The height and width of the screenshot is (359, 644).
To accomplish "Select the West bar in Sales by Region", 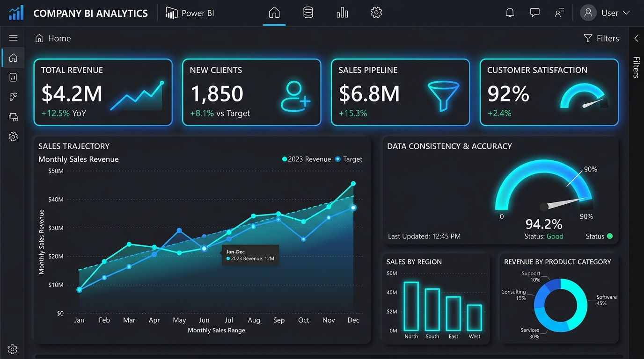I will tap(475, 318).
